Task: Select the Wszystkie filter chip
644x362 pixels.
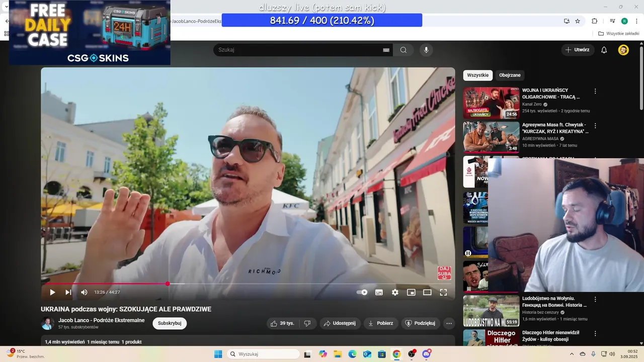Action: pos(477,75)
